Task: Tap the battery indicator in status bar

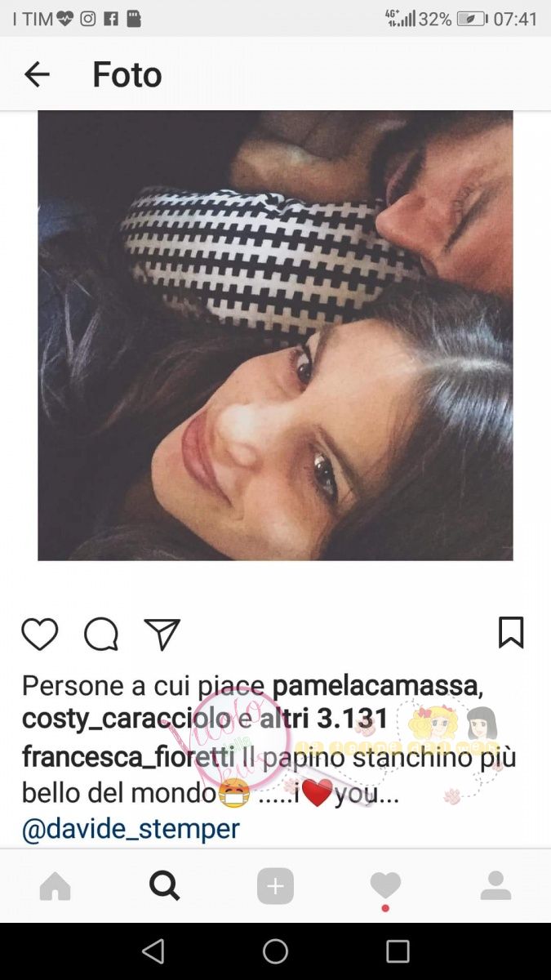Action: click(x=472, y=19)
